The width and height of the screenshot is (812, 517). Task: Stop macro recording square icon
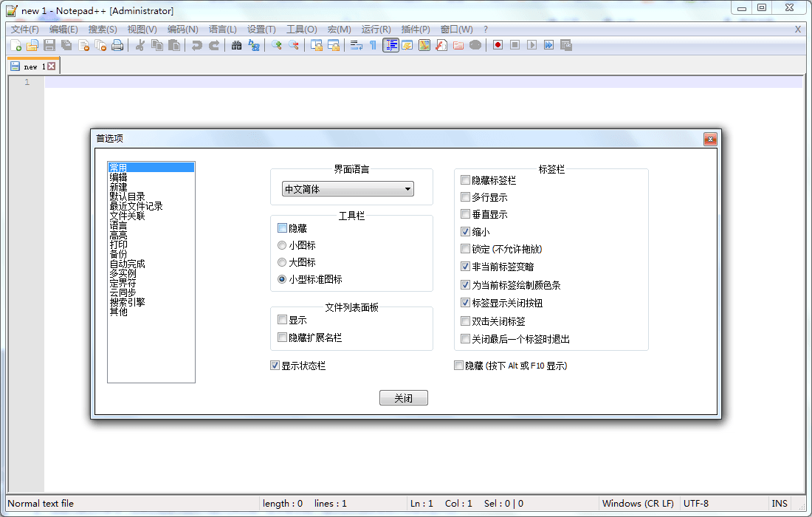[515, 46]
